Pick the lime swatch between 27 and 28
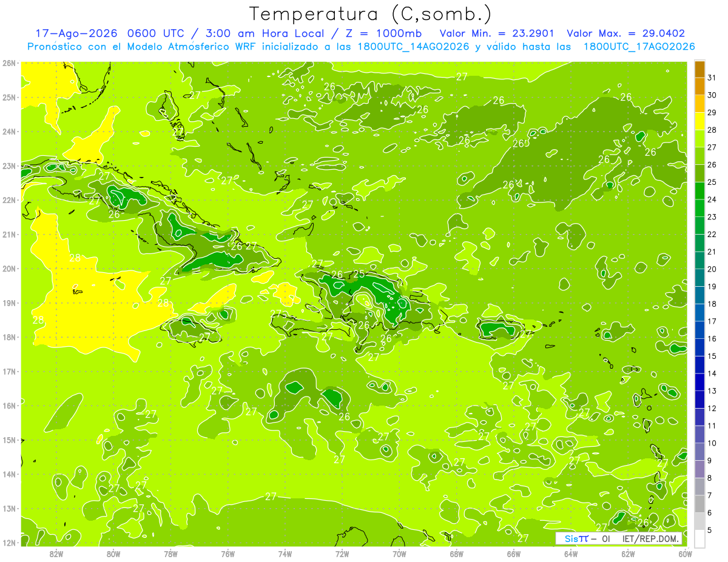This screenshot has height=562, width=728. pyautogui.click(x=699, y=139)
